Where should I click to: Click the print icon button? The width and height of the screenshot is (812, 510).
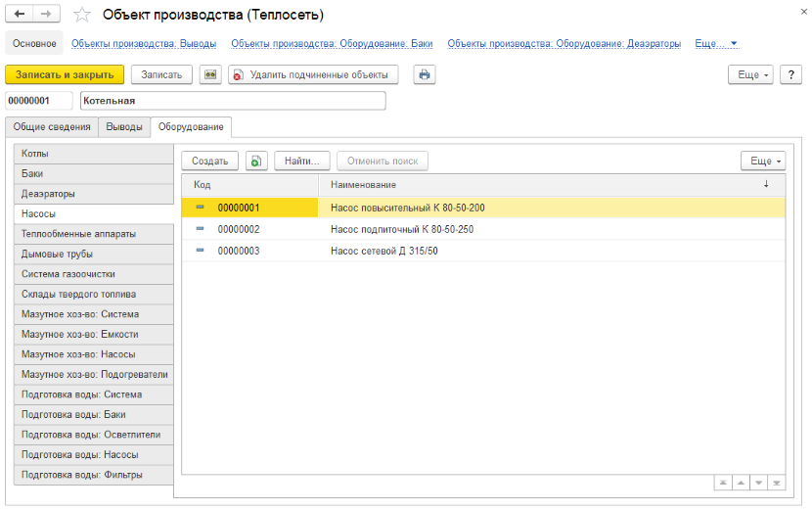coord(424,74)
